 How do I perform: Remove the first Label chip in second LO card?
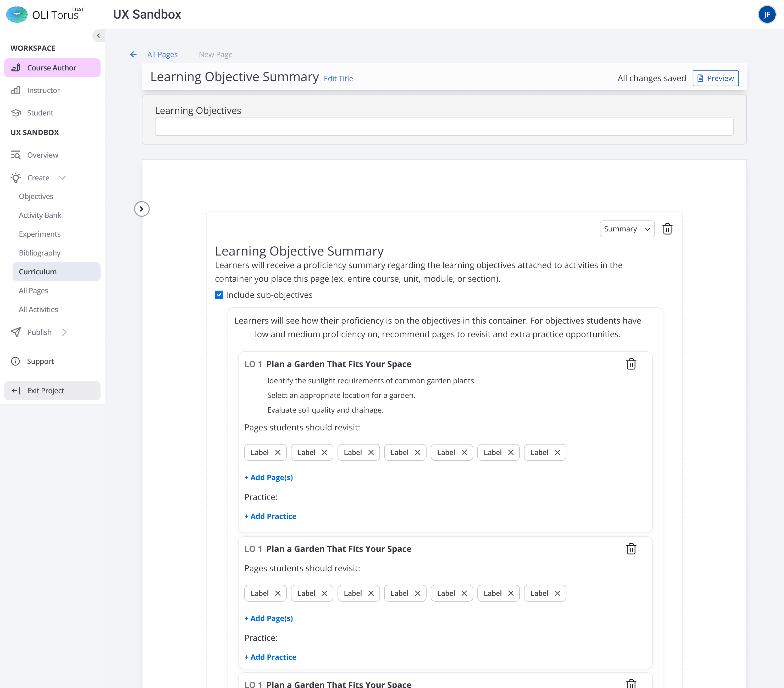(278, 593)
